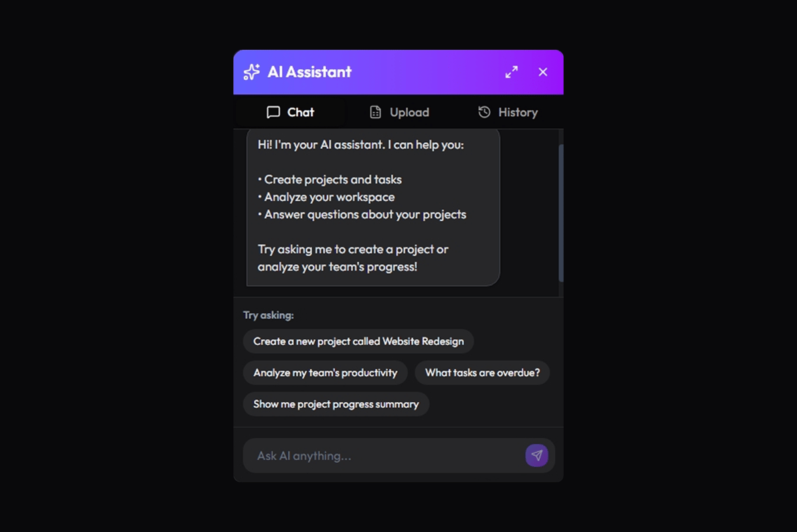Viewport: 797px width, 532px height.
Task: Choose the Website Redesign project suggestion
Action: click(359, 341)
